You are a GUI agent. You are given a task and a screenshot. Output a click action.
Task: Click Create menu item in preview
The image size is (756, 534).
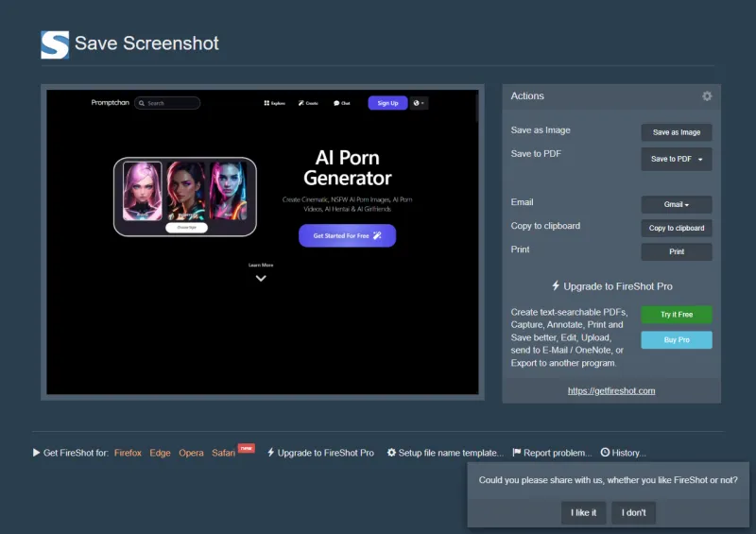[x=308, y=103]
